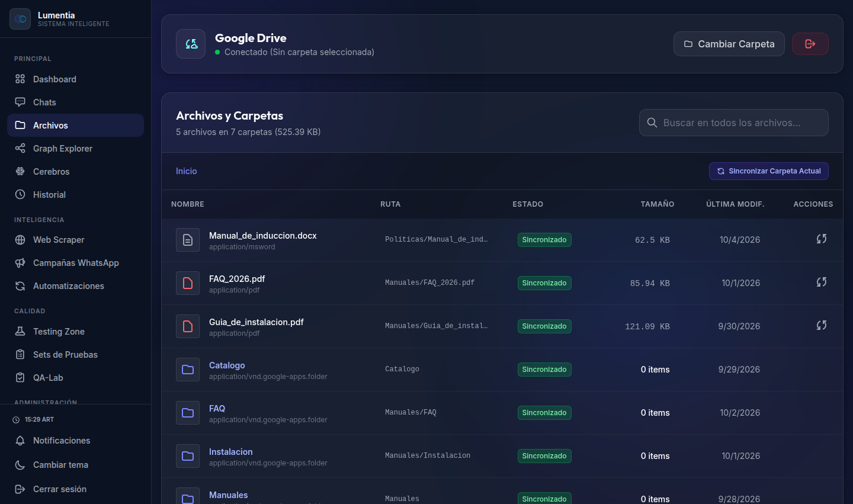Viewport: 853px width, 504px height.
Task: Open QA-Lab page
Action: pos(75,378)
